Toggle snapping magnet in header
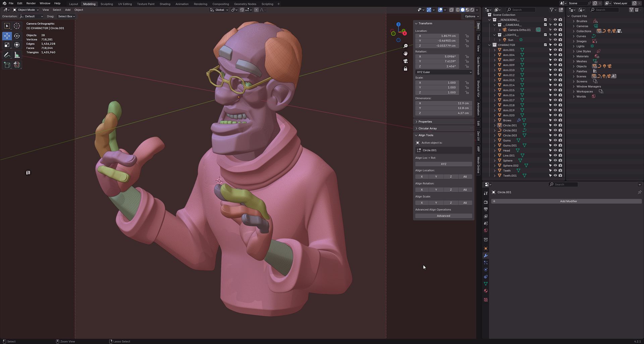The width and height of the screenshot is (644, 344). [x=242, y=10]
